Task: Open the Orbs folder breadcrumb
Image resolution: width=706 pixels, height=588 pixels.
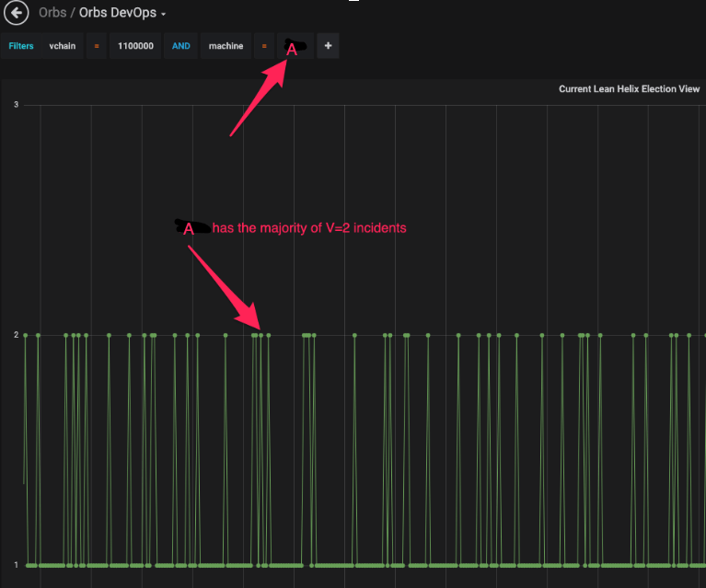Action: pos(52,13)
